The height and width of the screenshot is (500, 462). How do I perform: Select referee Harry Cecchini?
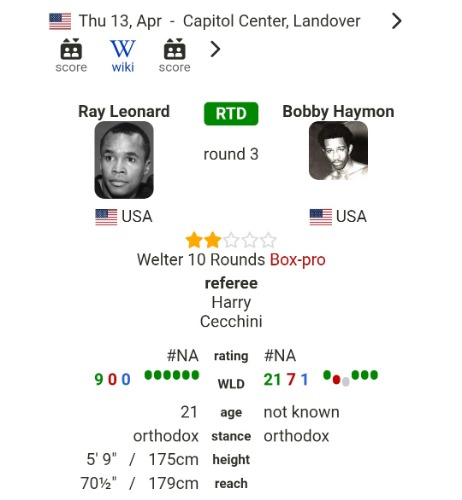click(231, 312)
